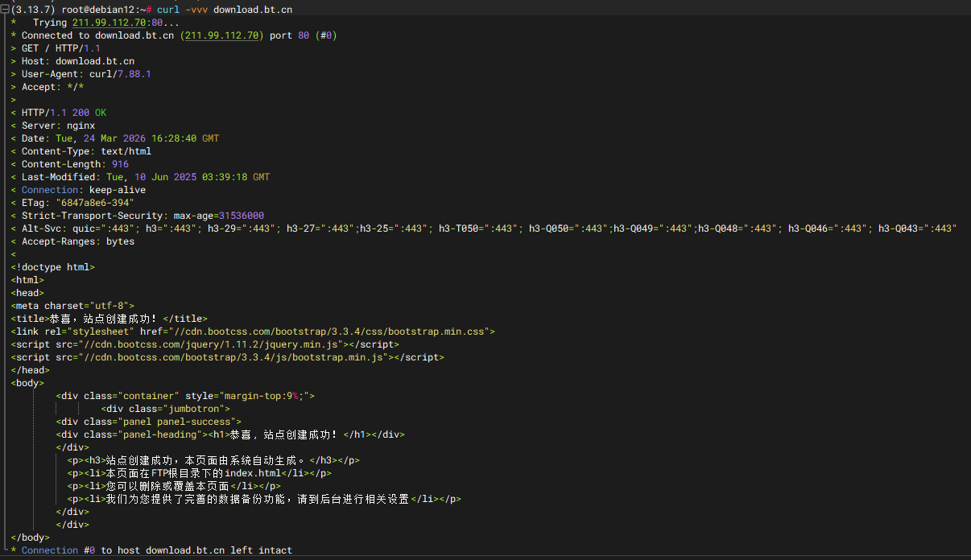Click the root@debian12 shell prompt
This screenshot has height=560, width=971.
[89, 9]
